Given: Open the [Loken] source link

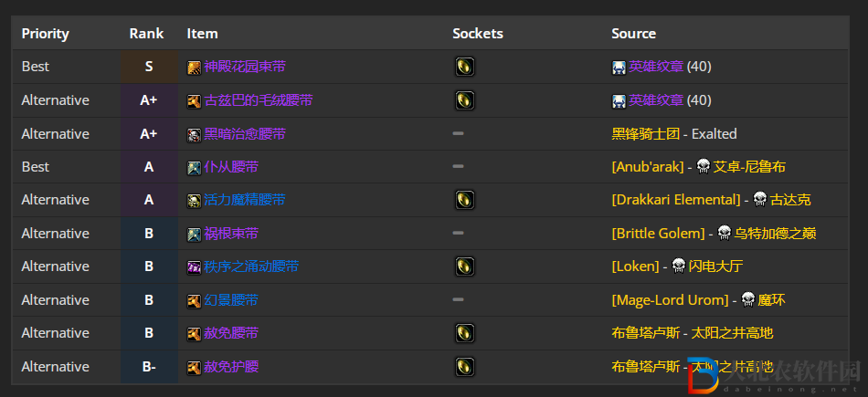Looking at the screenshot, I should [x=636, y=266].
